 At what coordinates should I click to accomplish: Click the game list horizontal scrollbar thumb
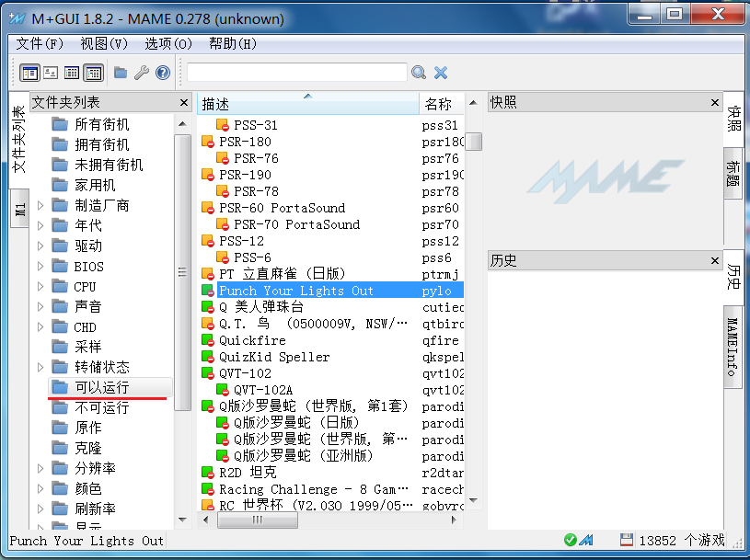pos(258,520)
